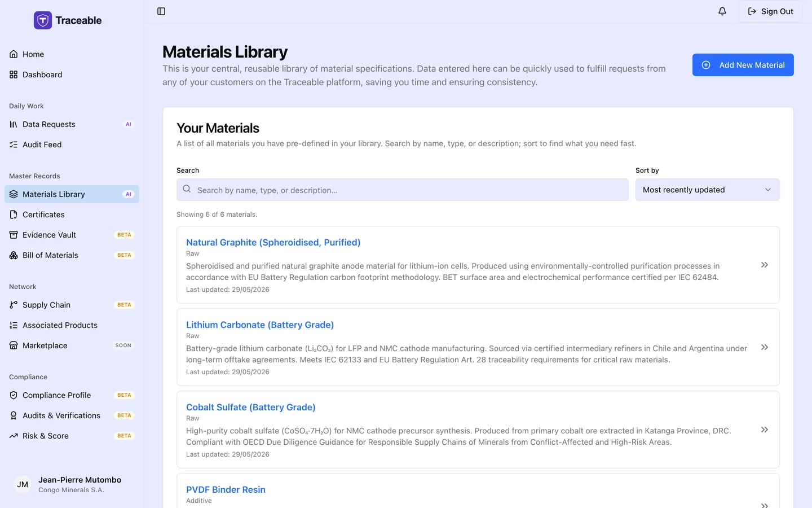This screenshot has height=508, width=812.
Task: Click the Associated Products list icon
Action: (x=14, y=325)
